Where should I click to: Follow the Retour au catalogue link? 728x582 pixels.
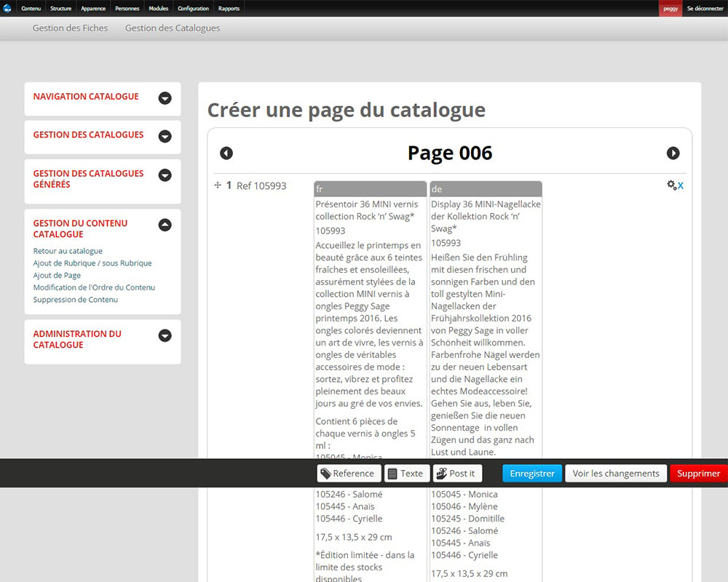(68, 251)
